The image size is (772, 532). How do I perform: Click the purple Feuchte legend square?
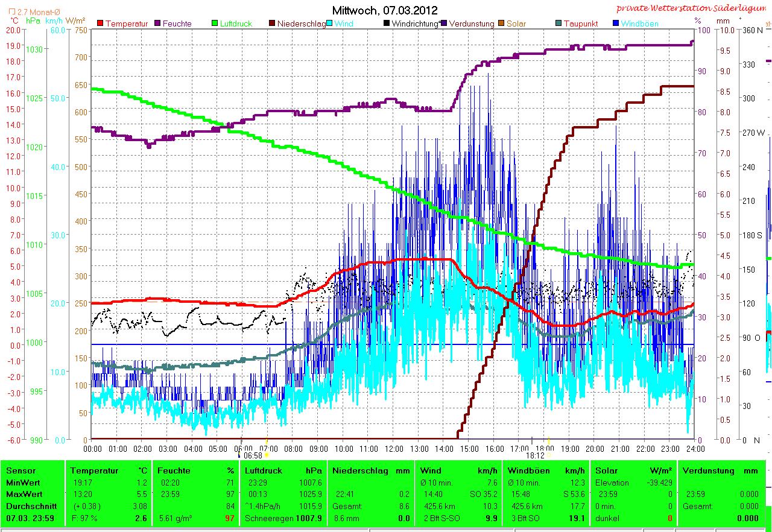(x=159, y=24)
